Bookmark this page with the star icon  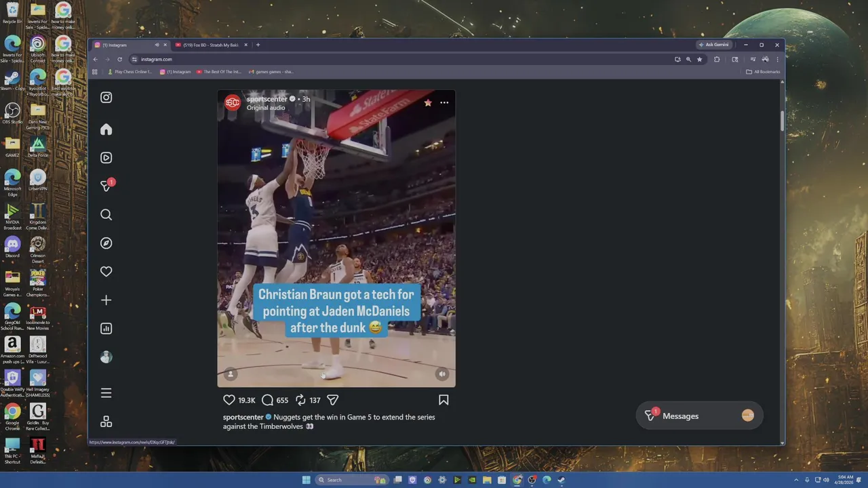pos(700,60)
